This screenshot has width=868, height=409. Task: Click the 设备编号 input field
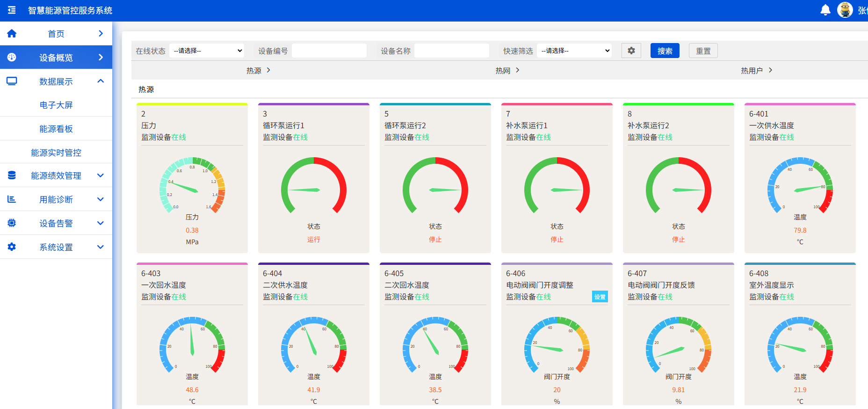pyautogui.click(x=329, y=51)
